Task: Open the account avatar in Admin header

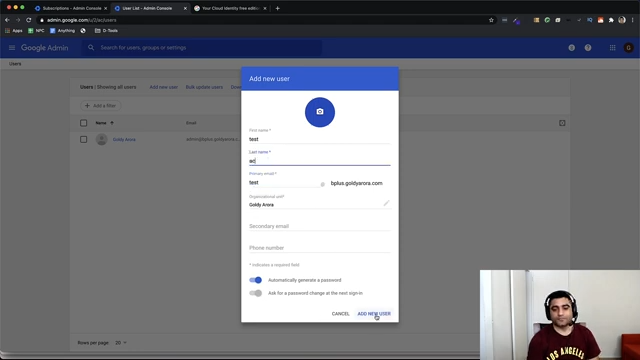Action: click(628, 48)
